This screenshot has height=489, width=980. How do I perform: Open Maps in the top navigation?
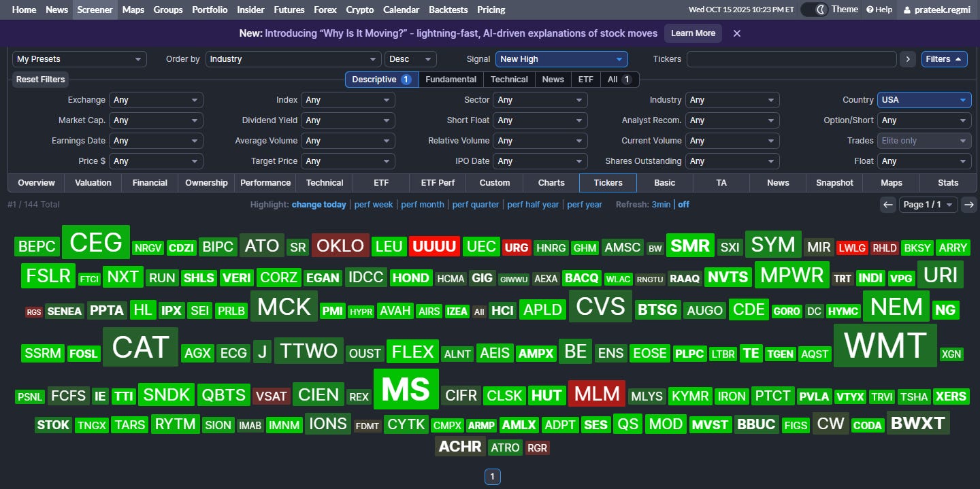tap(133, 10)
